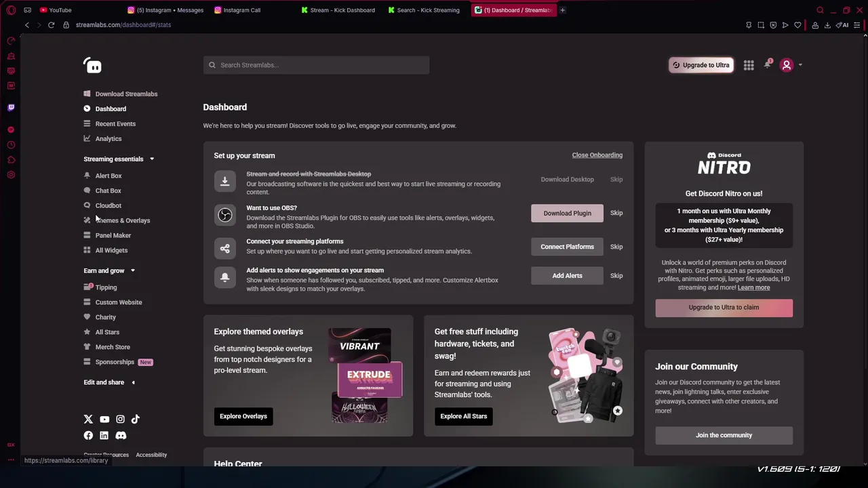Click the download desktop icon in onboarding
868x488 pixels.
point(225,181)
